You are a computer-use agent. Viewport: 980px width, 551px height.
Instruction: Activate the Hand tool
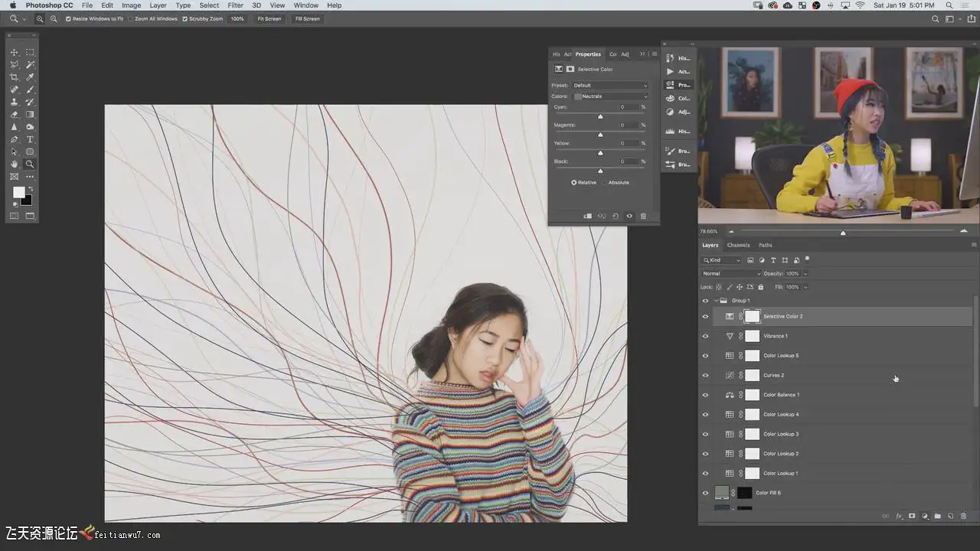14,164
